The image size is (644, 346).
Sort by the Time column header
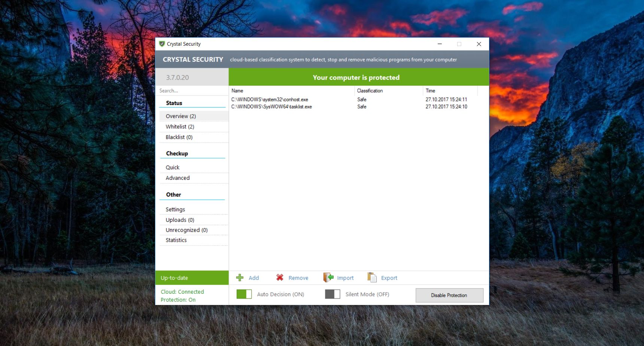450,91
